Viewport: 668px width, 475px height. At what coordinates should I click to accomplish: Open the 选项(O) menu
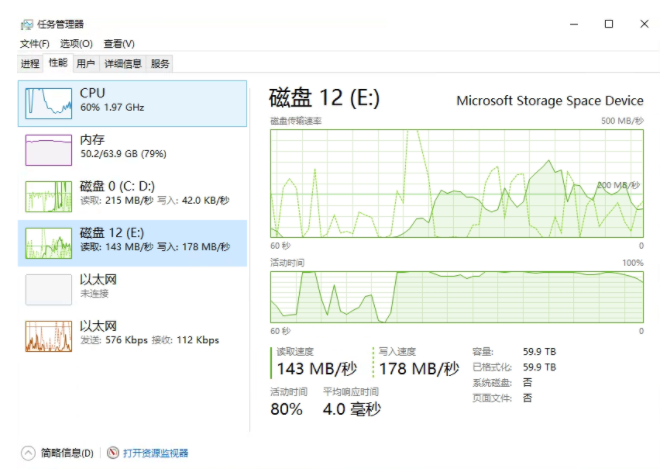pos(76,44)
